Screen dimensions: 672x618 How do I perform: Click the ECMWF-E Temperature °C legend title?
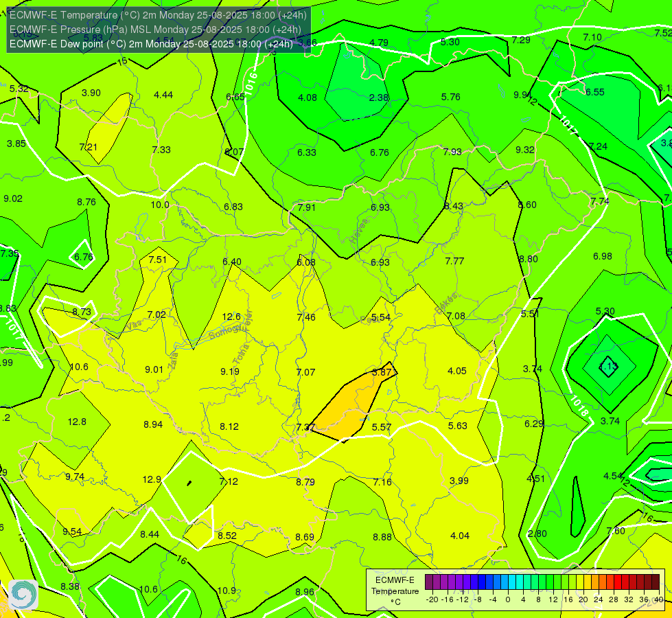pos(395,591)
